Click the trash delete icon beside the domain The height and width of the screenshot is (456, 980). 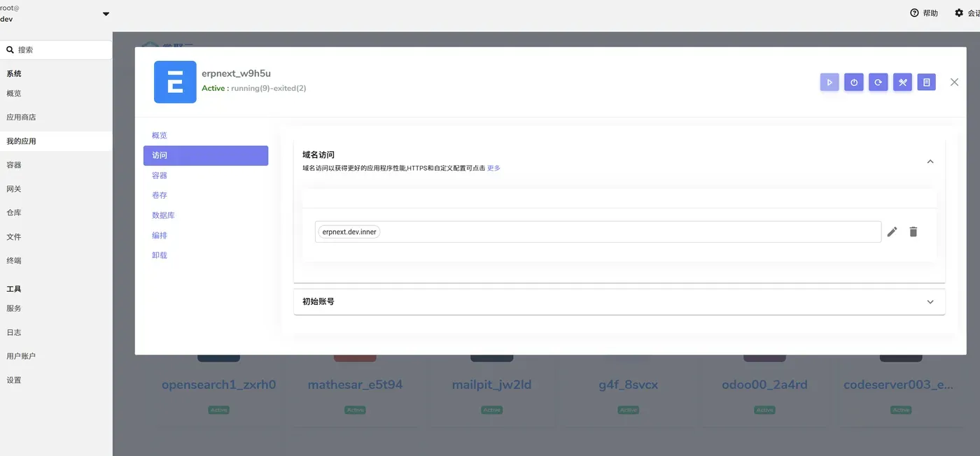[913, 231]
